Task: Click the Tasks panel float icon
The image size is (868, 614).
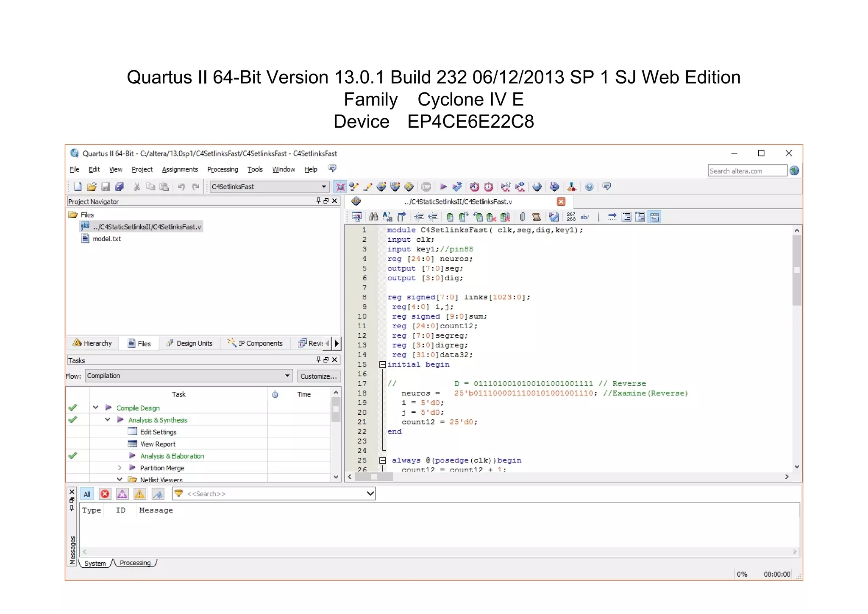Action: pos(326,360)
